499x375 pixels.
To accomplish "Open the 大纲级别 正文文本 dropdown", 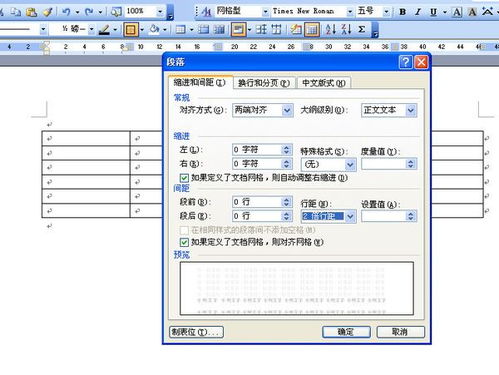I will [411, 110].
